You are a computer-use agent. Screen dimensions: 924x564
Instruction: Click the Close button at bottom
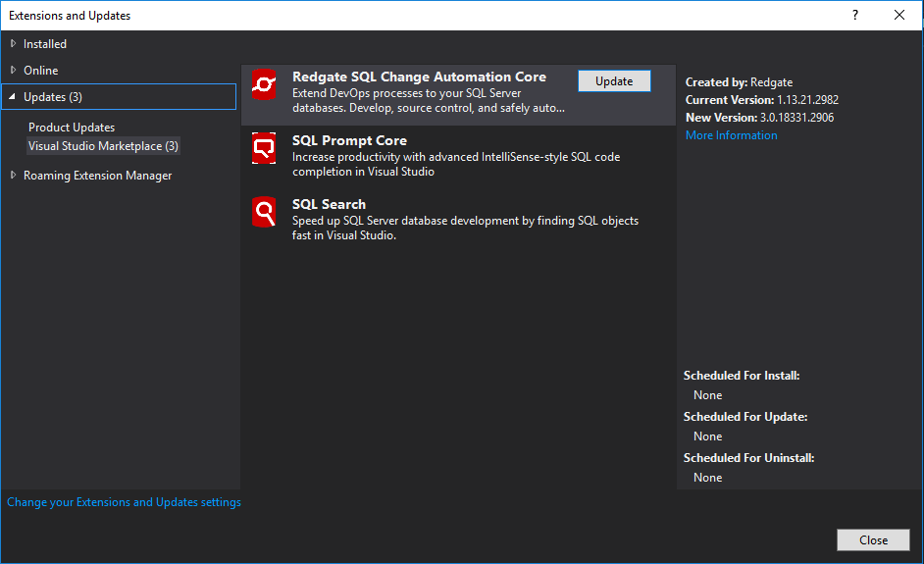[873, 540]
